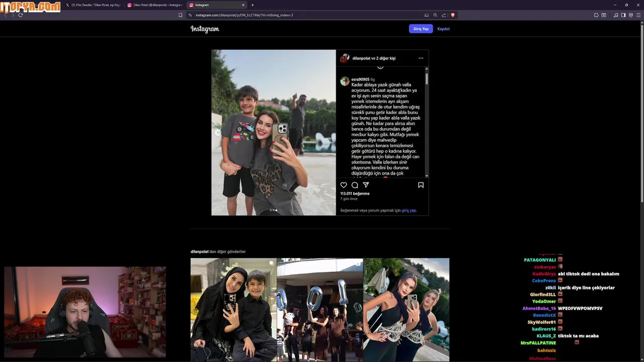Go to previous photo using left carousel arrow
The height and width of the screenshot is (362, 644).
click(x=218, y=133)
